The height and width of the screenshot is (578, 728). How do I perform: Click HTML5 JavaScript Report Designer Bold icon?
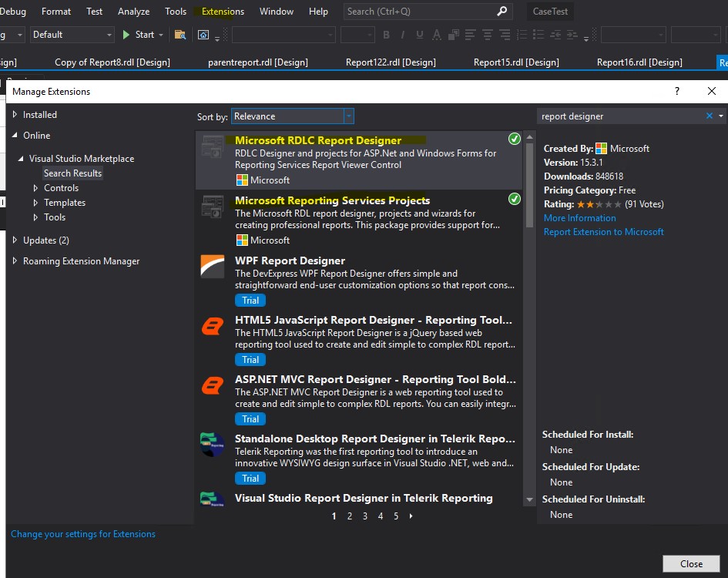coord(213,326)
